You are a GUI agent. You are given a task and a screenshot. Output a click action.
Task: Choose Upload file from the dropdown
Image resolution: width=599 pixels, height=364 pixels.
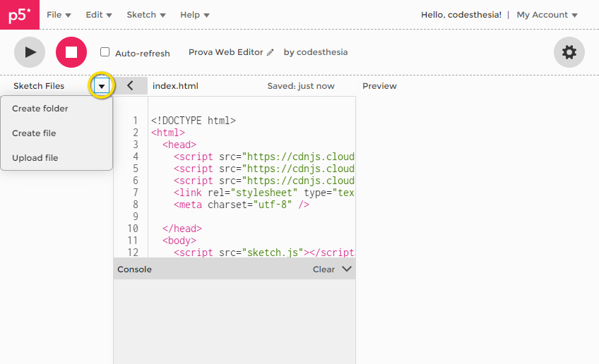35,158
